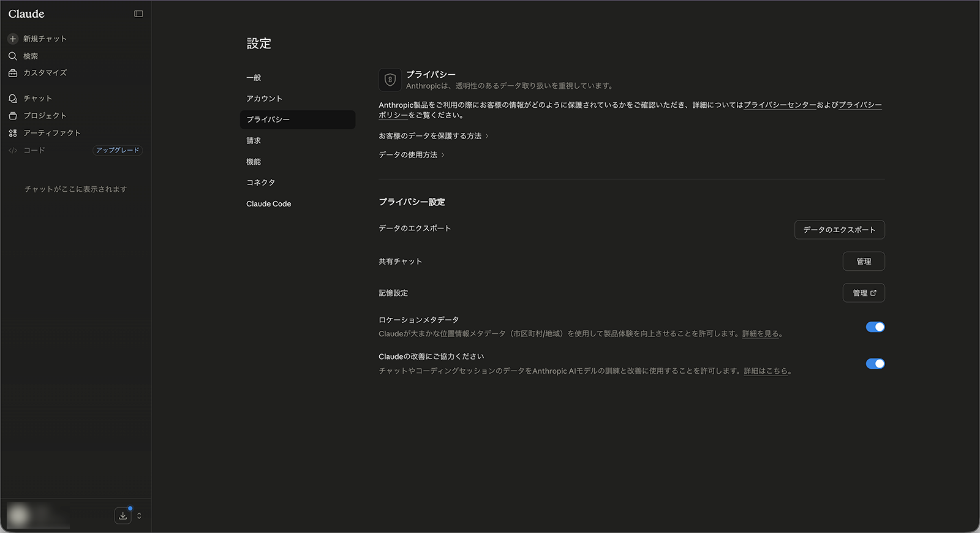
Task: Open the プライバシーセンター link
Action: (780, 105)
